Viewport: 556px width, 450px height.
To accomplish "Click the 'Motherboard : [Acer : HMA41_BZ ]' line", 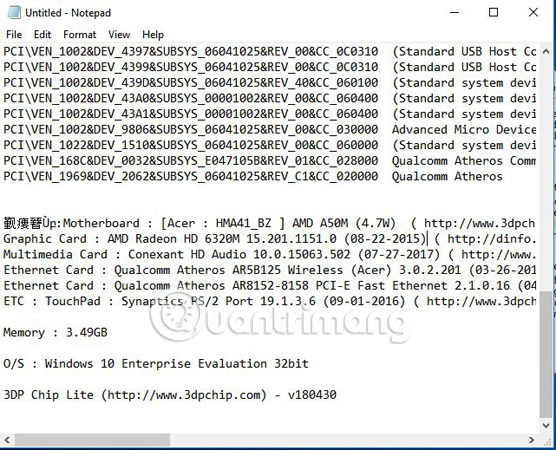I will (269, 223).
